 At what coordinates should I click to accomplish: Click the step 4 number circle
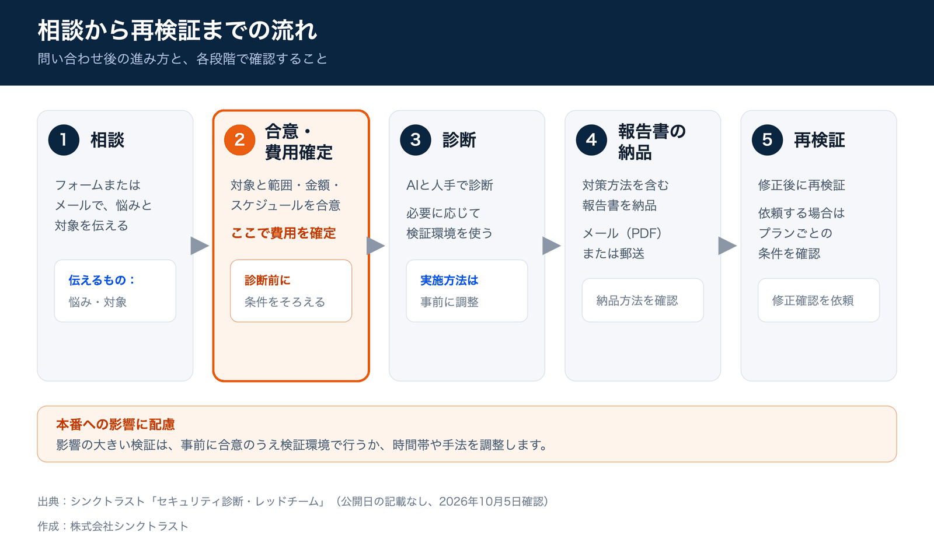[x=591, y=140]
